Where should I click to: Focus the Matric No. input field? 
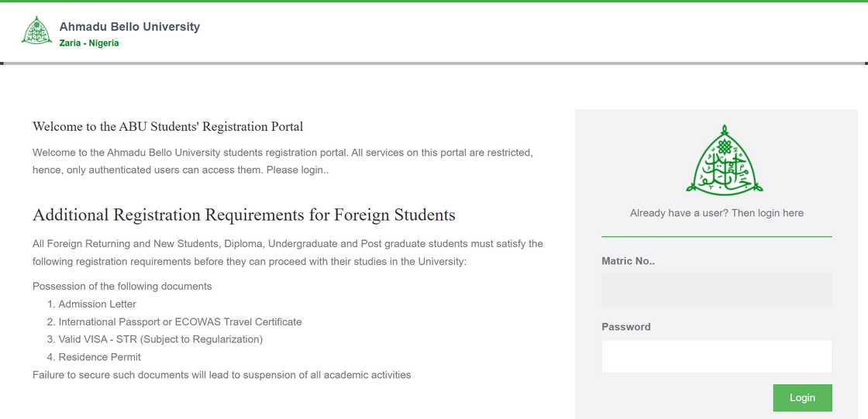click(x=716, y=290)
